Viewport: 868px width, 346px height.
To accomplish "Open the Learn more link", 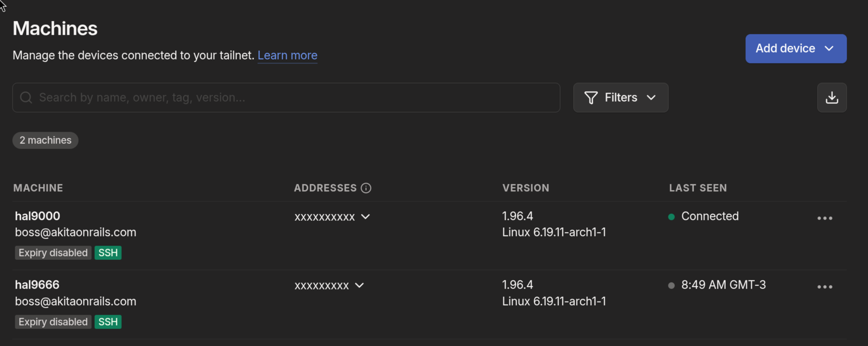I will pos(288,55).
